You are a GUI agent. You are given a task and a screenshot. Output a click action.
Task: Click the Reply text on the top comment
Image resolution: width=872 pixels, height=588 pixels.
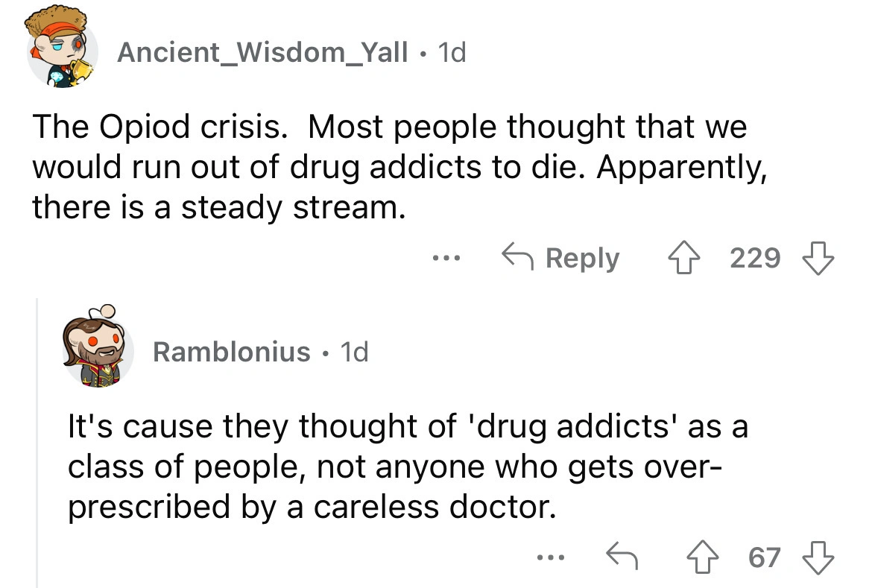[582, 258]
